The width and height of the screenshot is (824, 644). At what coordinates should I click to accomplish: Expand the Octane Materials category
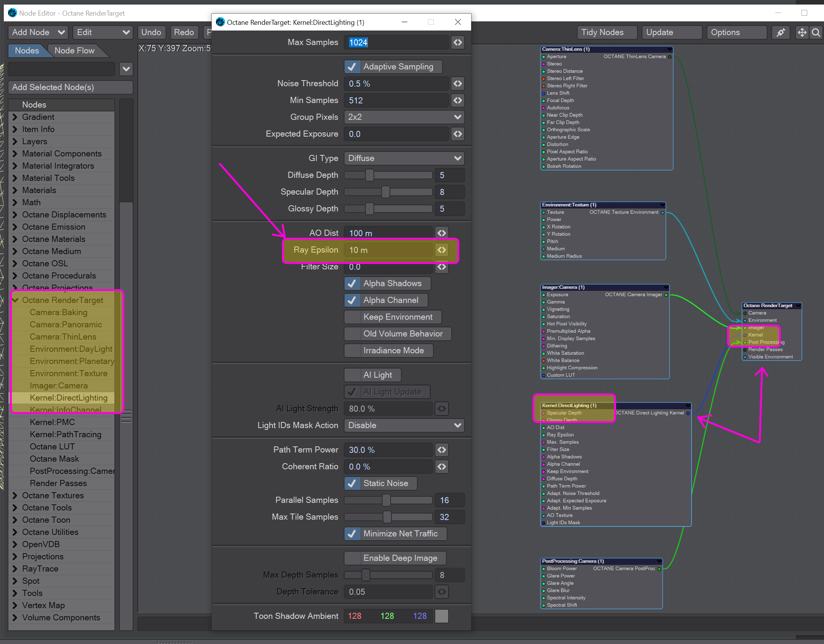click(x=15, y=239)
